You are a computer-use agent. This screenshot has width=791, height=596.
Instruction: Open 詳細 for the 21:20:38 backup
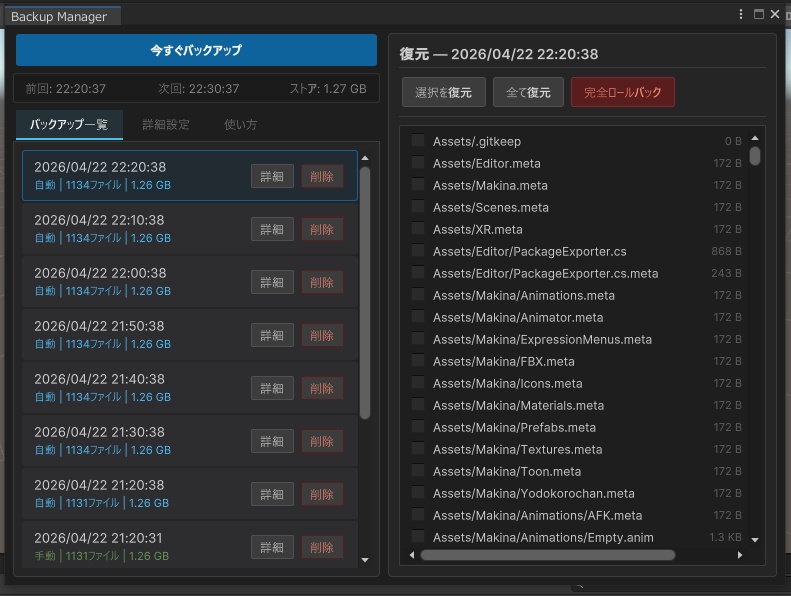coord(272,494)
